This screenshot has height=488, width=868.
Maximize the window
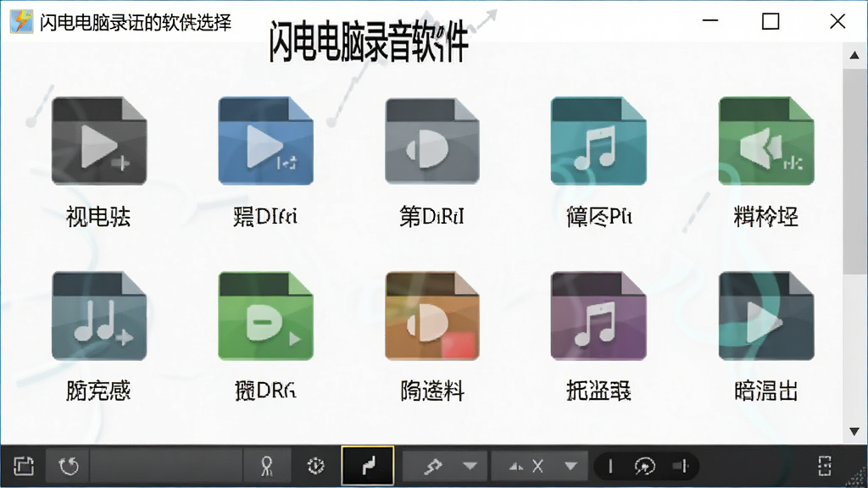pos(771,21)
